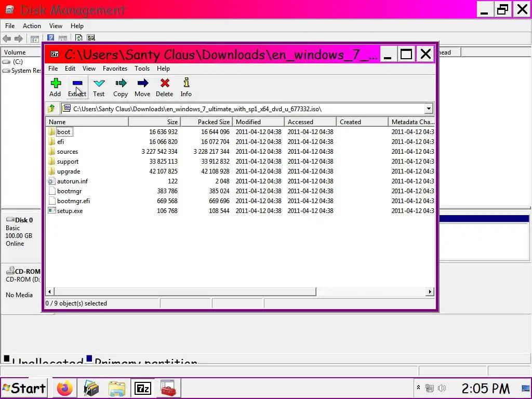Click the 7-Zip address path field

[243, 109]
